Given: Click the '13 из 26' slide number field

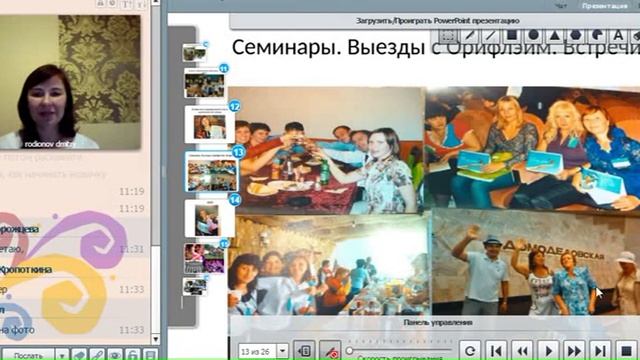Looking at the screenshot, I should (x=258, y=351).
